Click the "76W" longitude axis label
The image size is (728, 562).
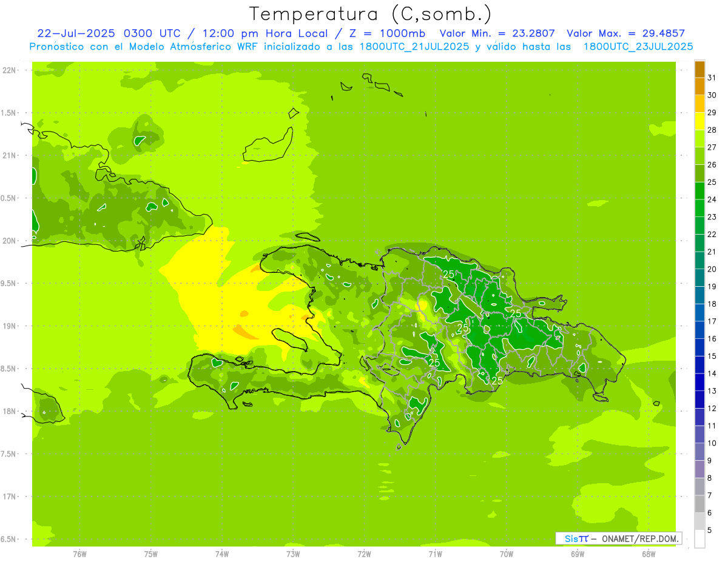[80, 554]
